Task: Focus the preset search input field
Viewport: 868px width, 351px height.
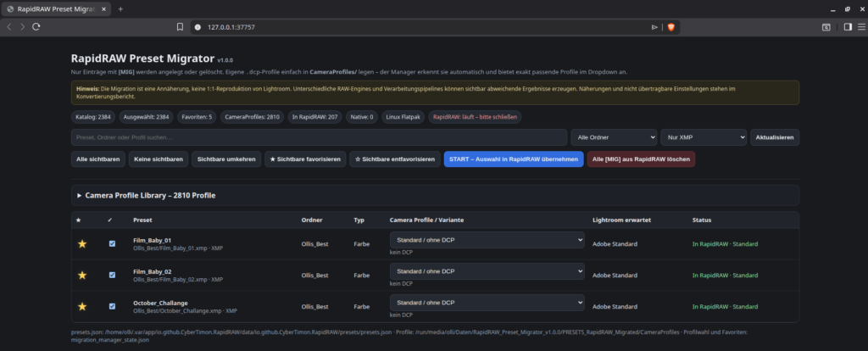Action: click(320, 137)
